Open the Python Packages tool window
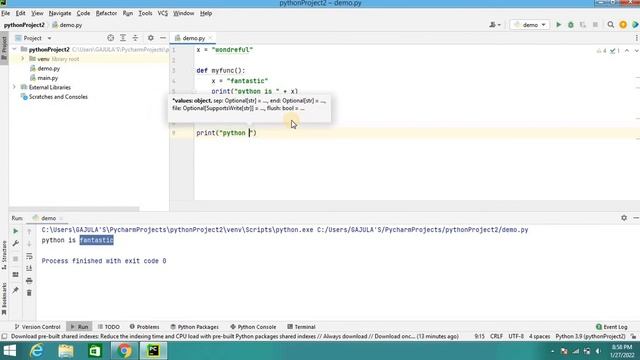This screenshot has height=360, width=640. (194, 327)
